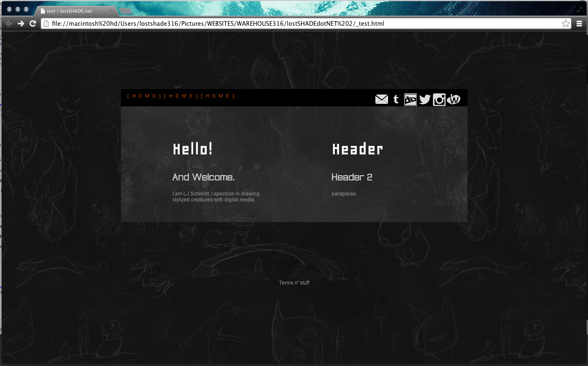Image resolution: width=588 pixels, height=366 pixels.
Task: Go to the Twitter bird icon
Action: [425, 99]
